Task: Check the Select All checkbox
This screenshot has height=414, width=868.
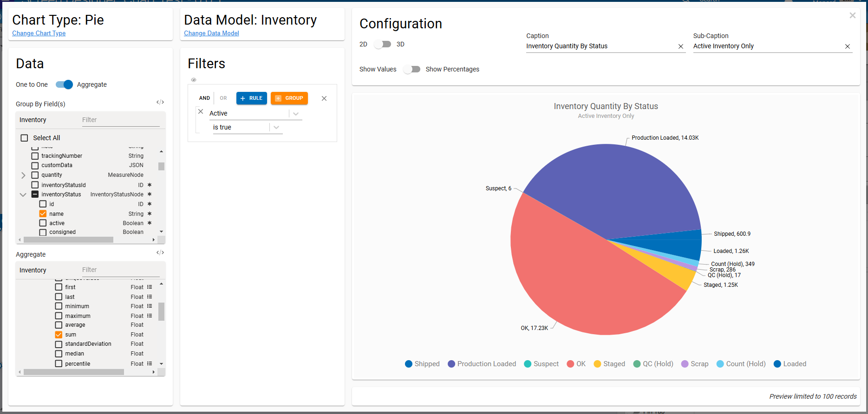Action: pos(24,138)
